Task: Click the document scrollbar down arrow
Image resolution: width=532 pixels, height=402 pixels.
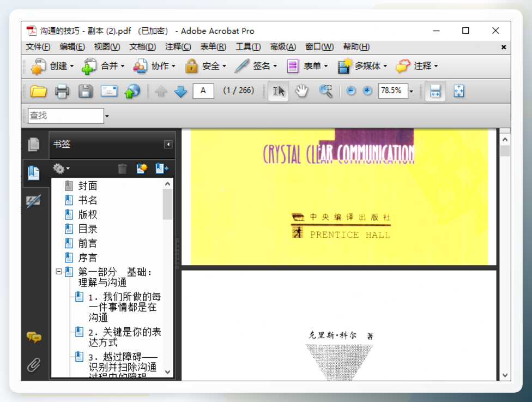Action: tap(505, 375)
